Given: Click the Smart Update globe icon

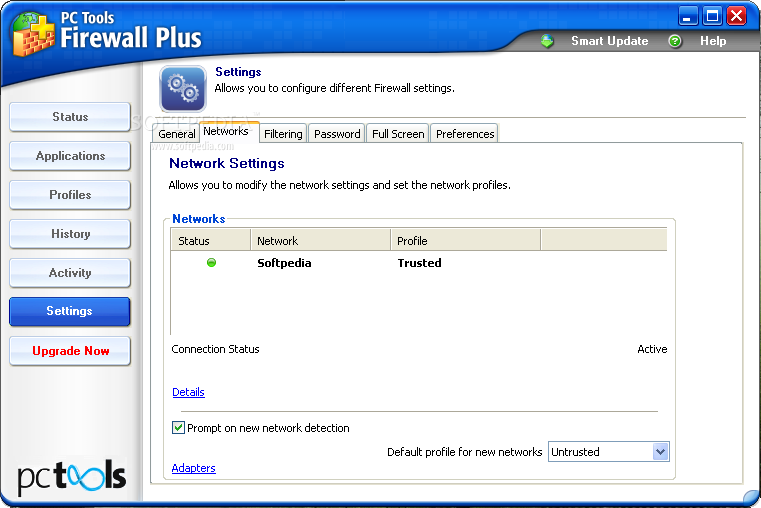Looking at the screenshot, I should [x=547, y=41].
